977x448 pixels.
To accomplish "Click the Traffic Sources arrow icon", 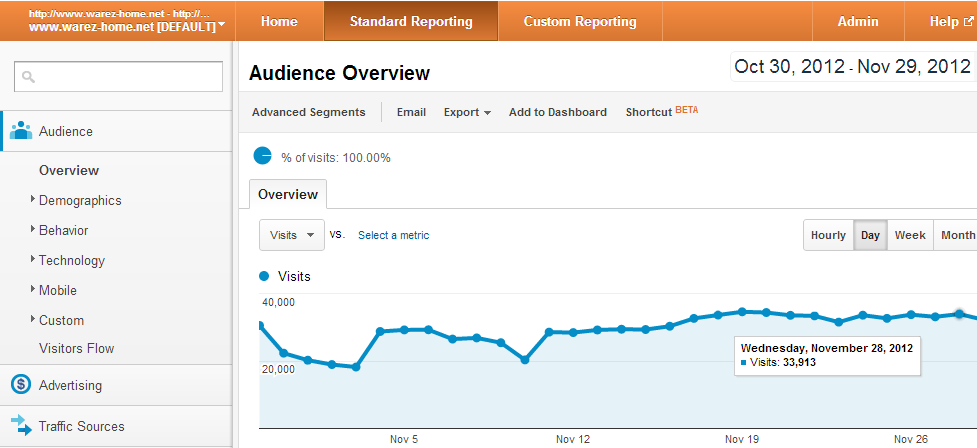I will (21, 425).
